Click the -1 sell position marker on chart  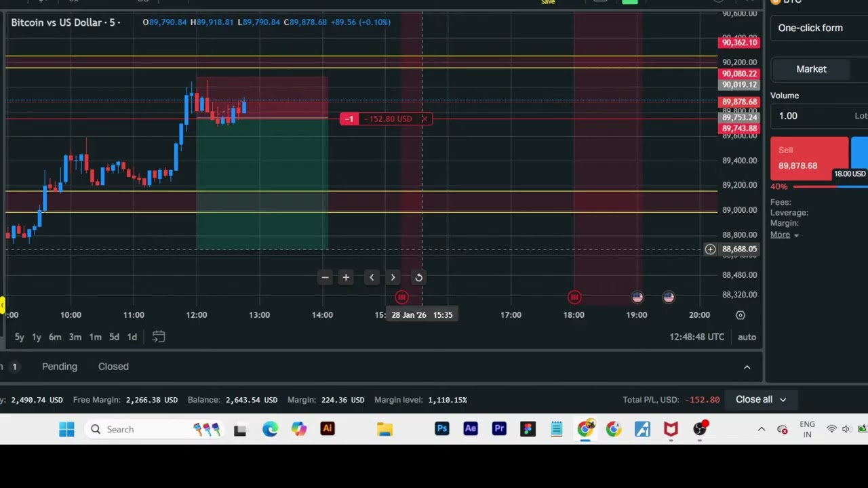click(349, 119)
